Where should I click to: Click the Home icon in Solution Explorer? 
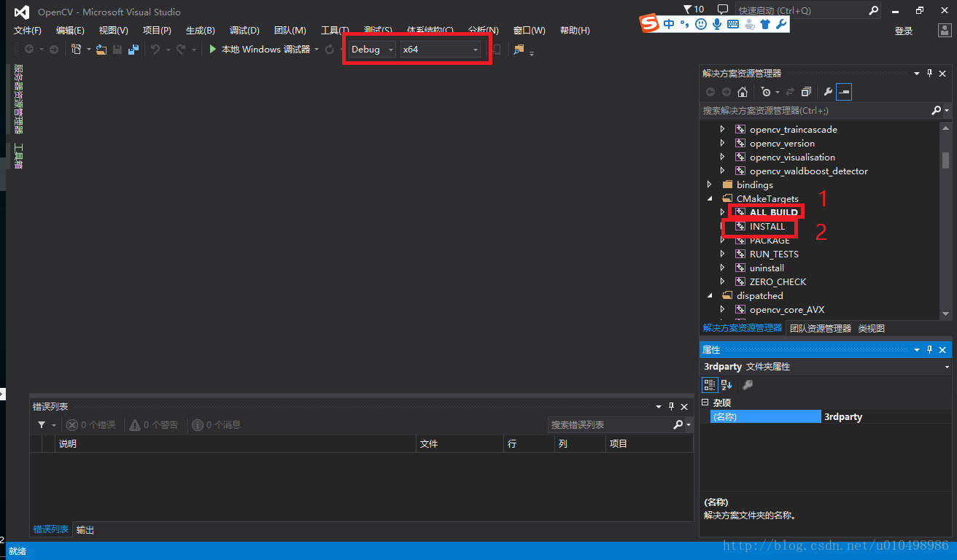click(x=743, y=92)
